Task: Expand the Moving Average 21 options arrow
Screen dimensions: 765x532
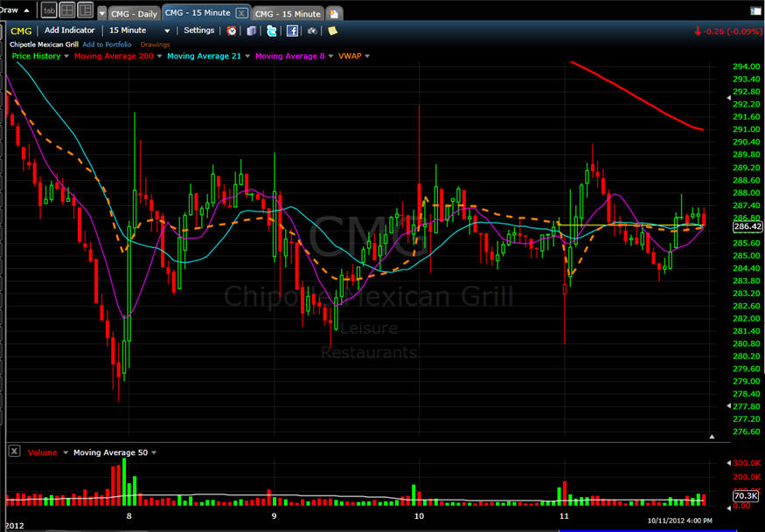Action: pyautogui.click(x=247, y=56)
